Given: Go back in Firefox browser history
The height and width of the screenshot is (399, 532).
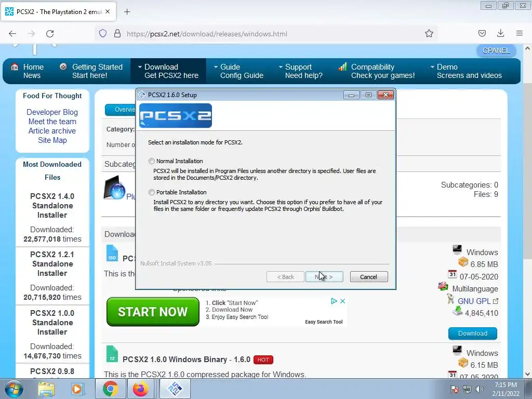Looking at the screenshot, I should [12, 34].
